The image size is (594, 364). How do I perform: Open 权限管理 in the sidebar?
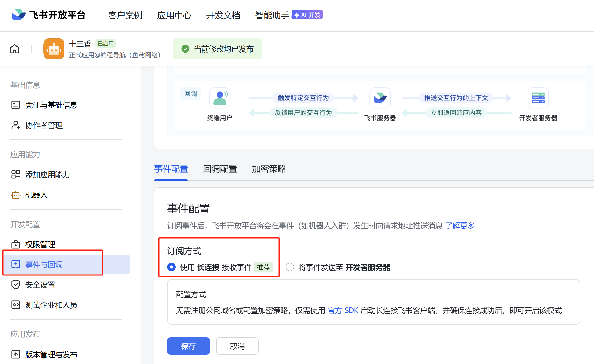click(40, 244)
